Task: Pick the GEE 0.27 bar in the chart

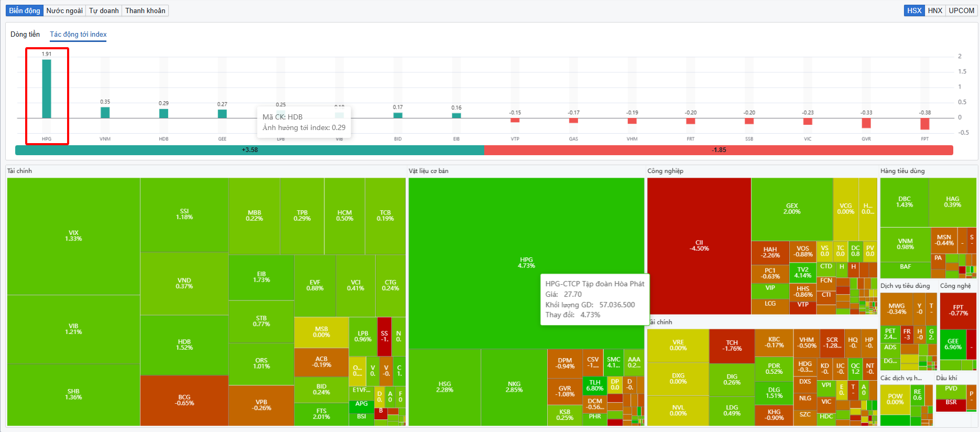Action: tap(222, 114)
